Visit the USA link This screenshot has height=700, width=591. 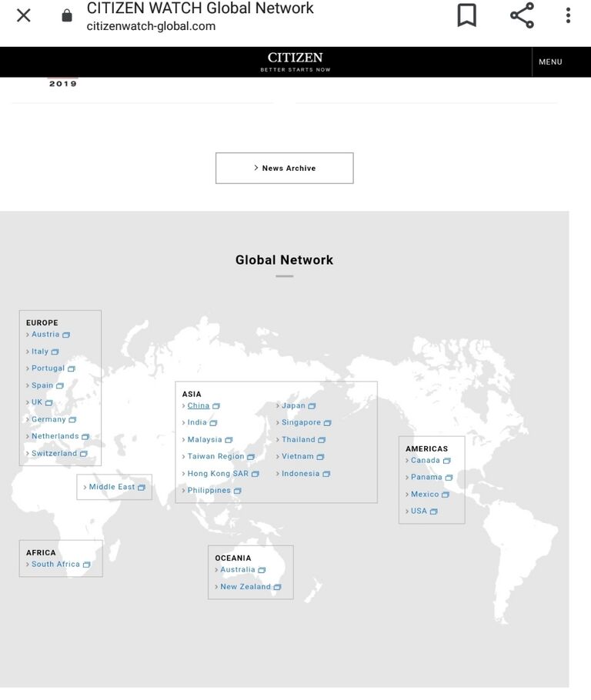(419, 512)
